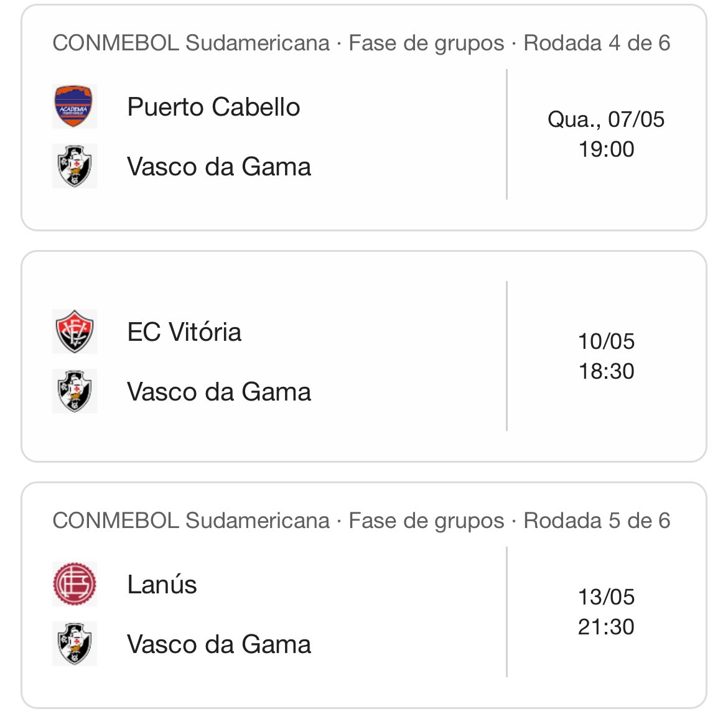
Task: Click Vasco crest in the Lanús match
Action: tap(74, 644)
